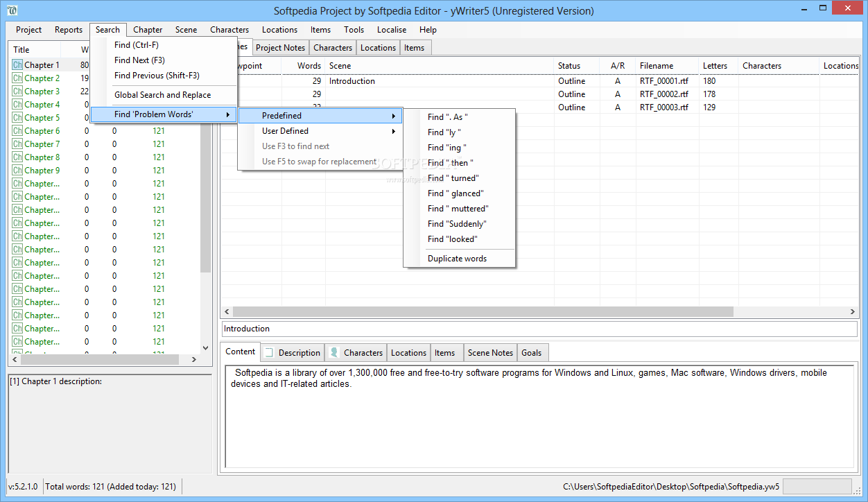Click the Title column header in chapter list
This screenshot has width=868, height=502.
point(35,50)
